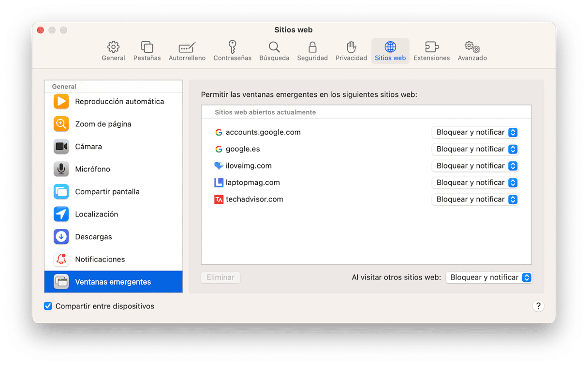The width and height of the screenshot is (588, 366).
Task: Toggle Compartir entre dispositivos checkbox
Action: pos(48,306)
